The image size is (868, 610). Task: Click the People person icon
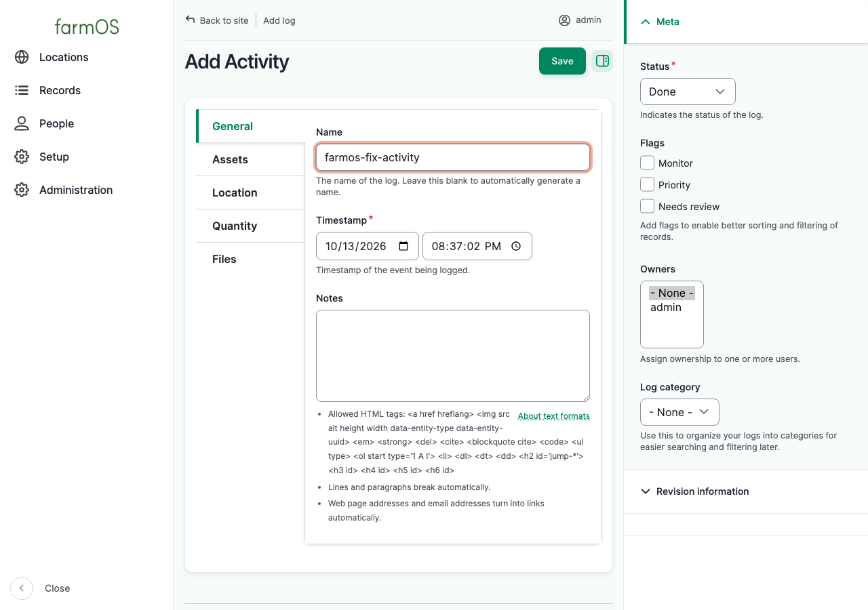click(22, 123)
